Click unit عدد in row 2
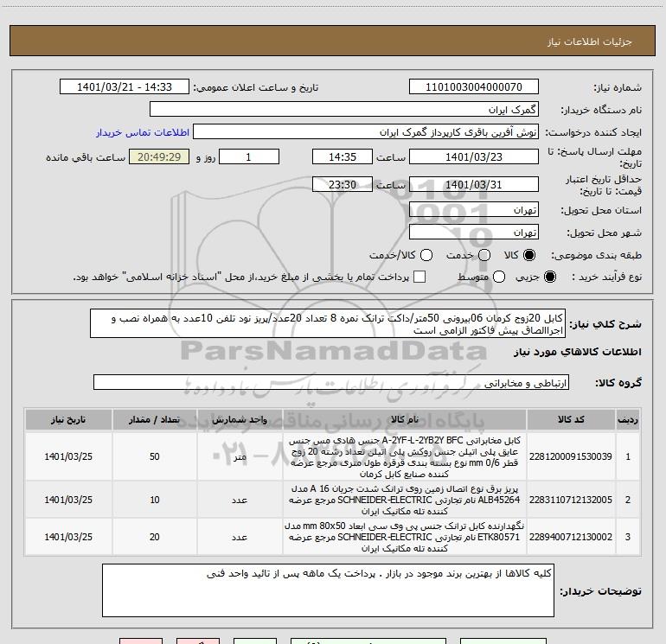This screenshot has height=644, width=666. point(240,501)
